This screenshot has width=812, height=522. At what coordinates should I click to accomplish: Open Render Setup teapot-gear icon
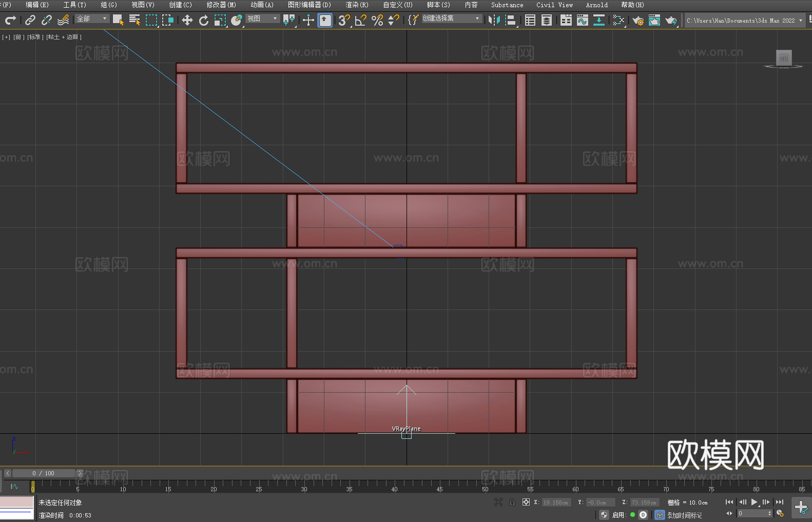(x=638, y=20)
